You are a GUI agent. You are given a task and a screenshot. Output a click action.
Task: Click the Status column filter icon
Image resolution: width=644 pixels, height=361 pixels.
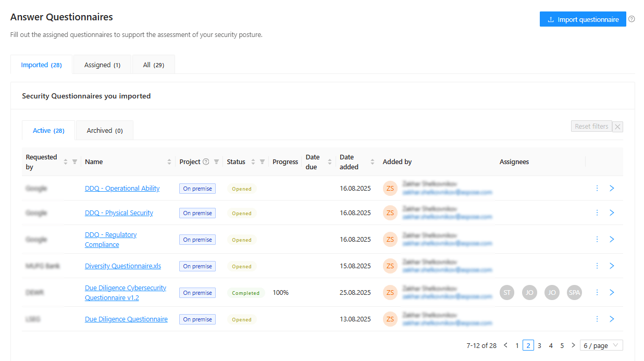coord(262,162)
